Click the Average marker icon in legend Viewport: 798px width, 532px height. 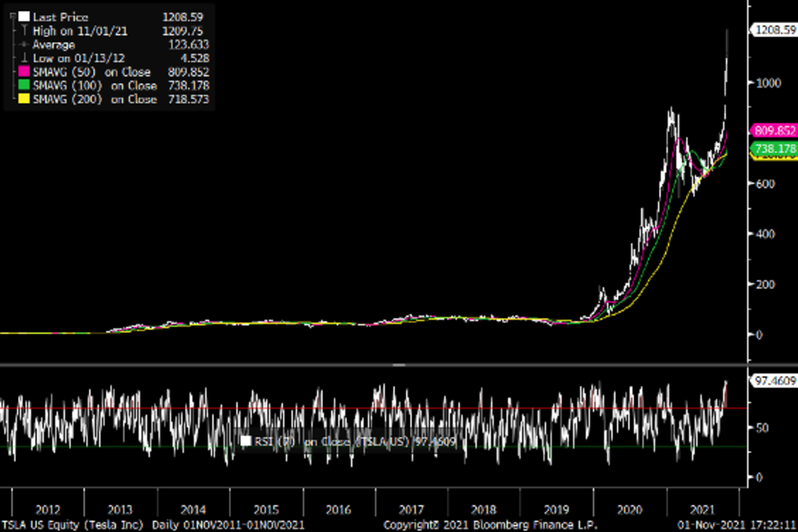pos(23,45)
